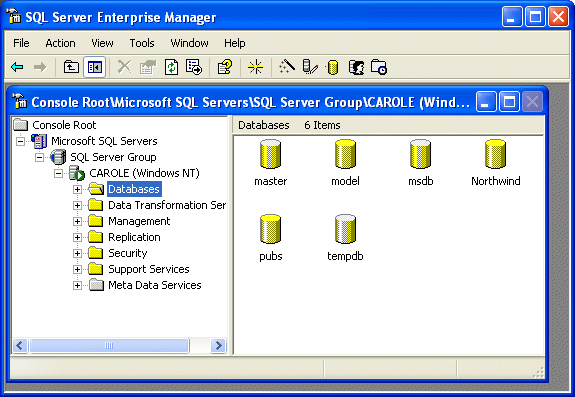This screenshot has height=397, width=575.
Task: Open the Action menu
Action: pos(60,43)
